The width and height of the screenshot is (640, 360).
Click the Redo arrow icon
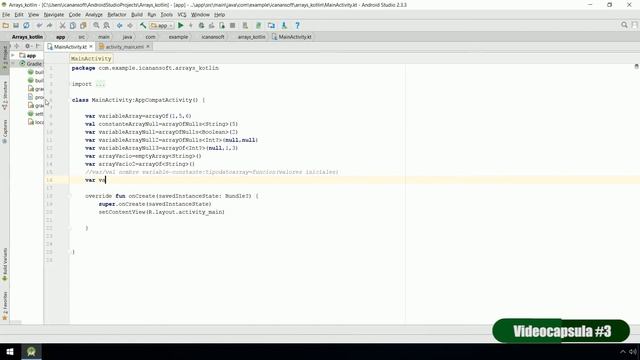49,25
